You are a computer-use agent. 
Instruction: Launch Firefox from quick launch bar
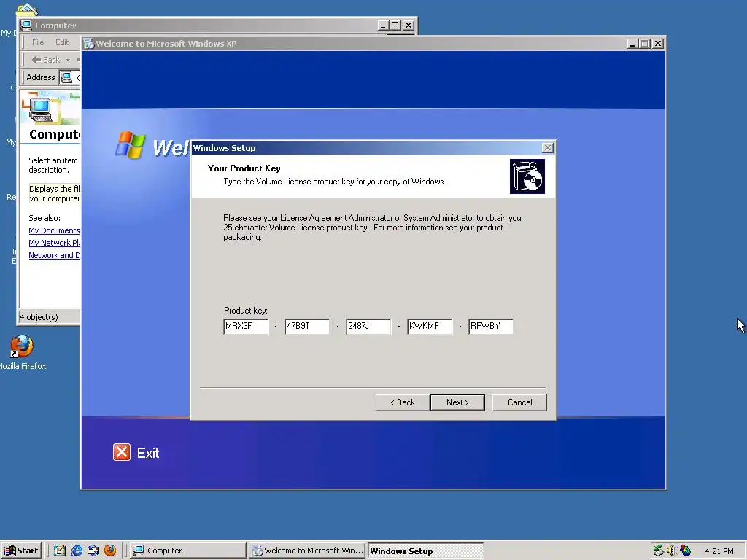click(110, 551)
